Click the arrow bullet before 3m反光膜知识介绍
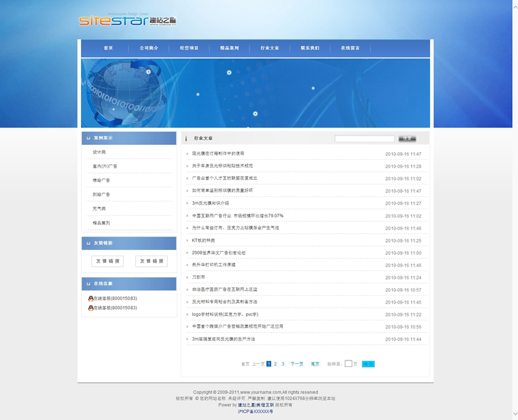This screenshot has width=518, height=420. (188, 203)
